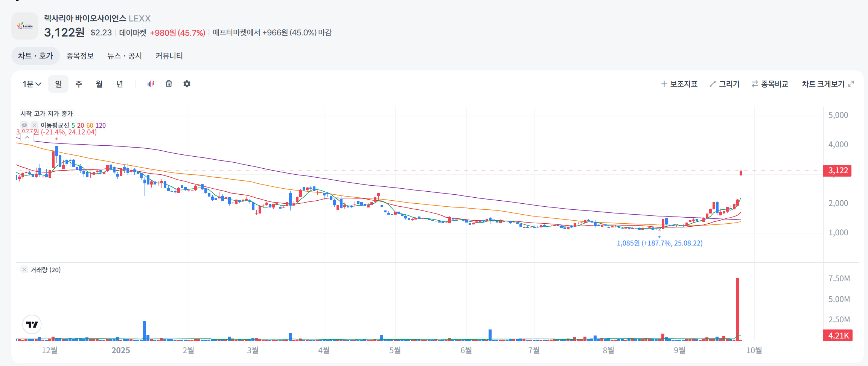
Task: Click the 7.50M volume axis label
Action: pos(839,279)
